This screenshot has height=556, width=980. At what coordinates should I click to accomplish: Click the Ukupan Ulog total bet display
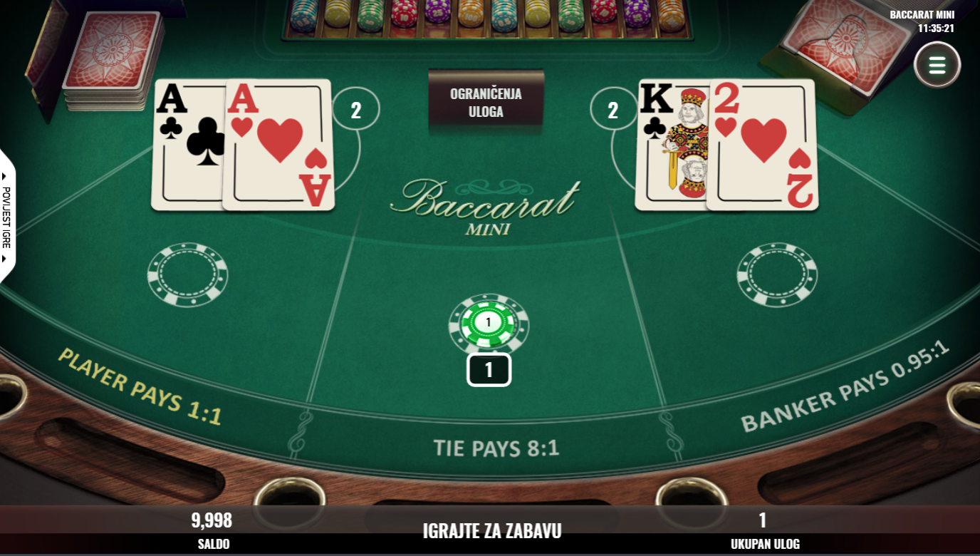click(764, 530)
